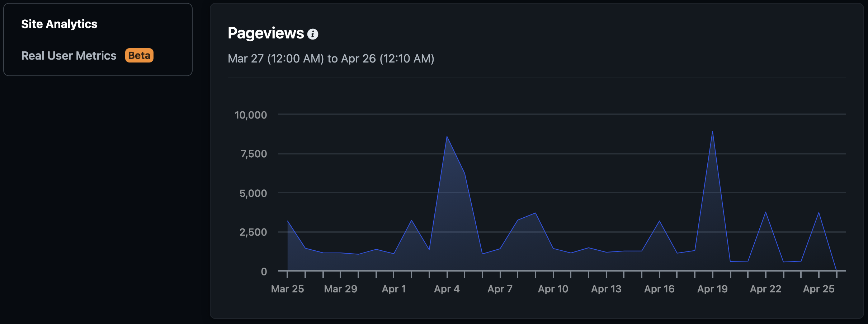Click the Pageviews chart title

click(266, 33)
